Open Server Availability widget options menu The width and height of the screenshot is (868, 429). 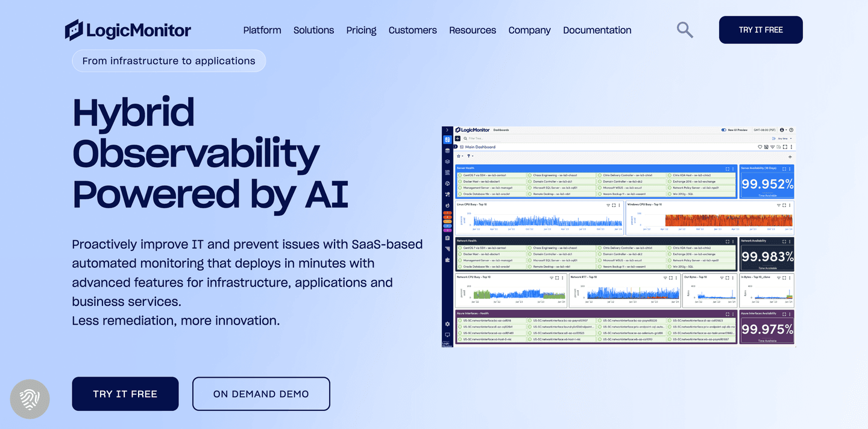click(790, 169)
